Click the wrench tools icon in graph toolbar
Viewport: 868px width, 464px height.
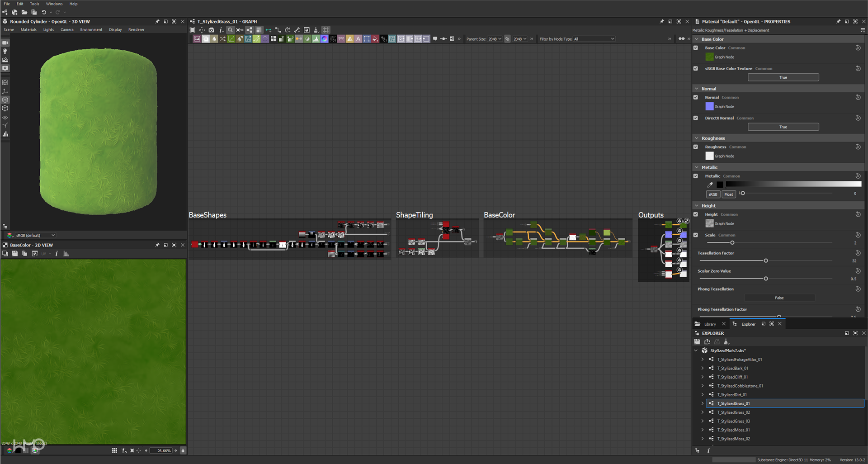point(297,30)
